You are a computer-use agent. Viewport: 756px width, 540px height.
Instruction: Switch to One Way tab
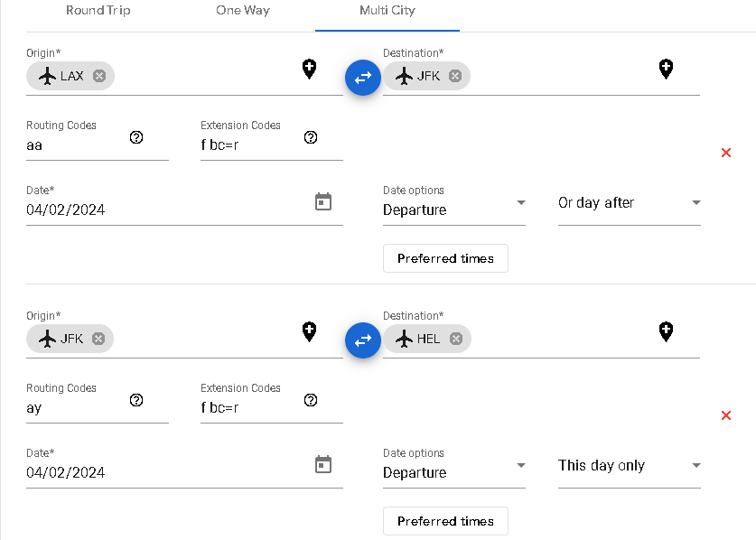pos(243,11)
